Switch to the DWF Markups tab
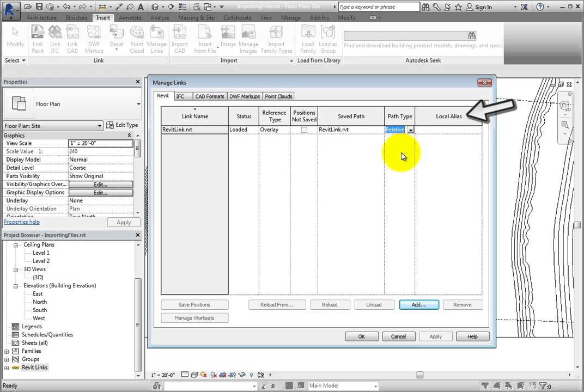 coord(244,96)
